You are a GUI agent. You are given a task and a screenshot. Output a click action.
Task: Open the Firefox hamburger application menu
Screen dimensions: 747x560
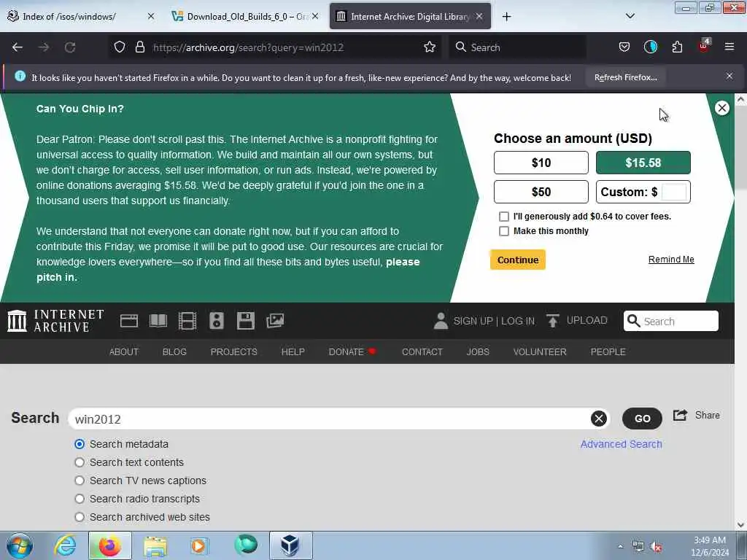729,47
